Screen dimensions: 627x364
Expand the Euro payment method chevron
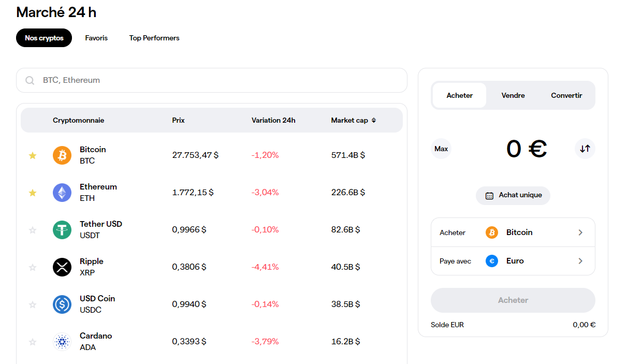coord(580,260)
